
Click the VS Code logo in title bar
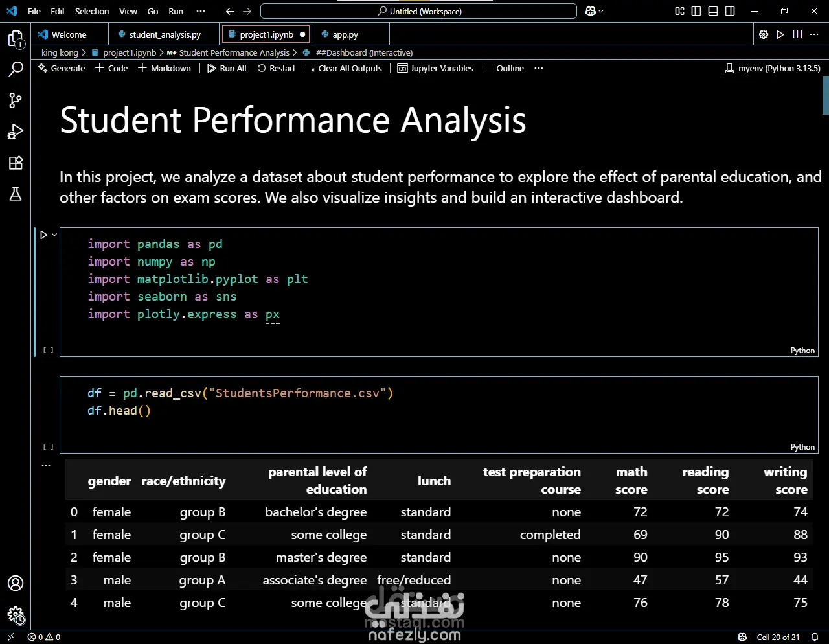12,11
